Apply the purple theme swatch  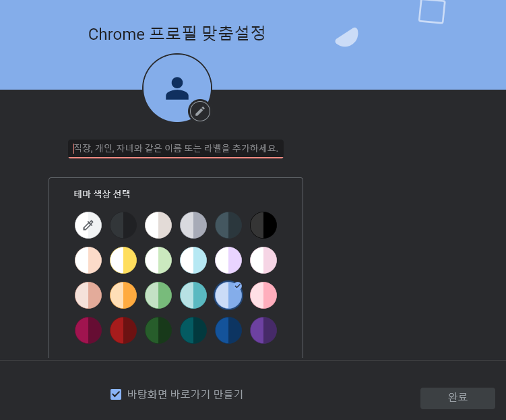(x=263, y=330)
